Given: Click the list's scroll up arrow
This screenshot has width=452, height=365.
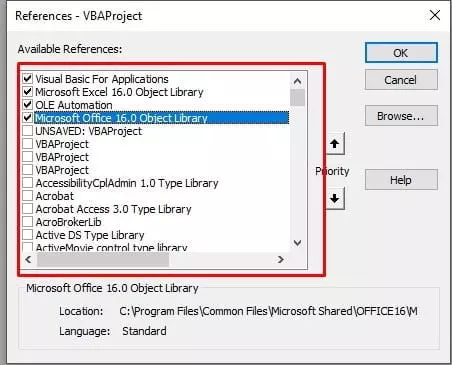Looking at the screenshot, I should 297,81.
